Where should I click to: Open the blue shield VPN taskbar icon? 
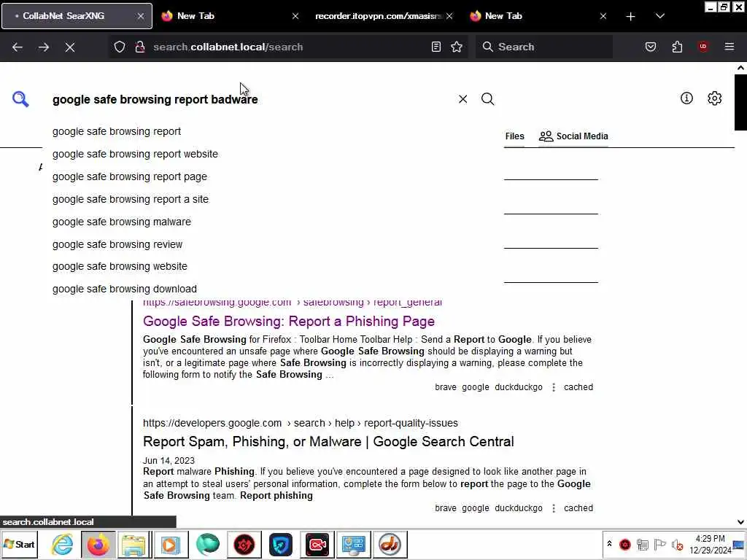pyautogui.click(x=280, y=544)
